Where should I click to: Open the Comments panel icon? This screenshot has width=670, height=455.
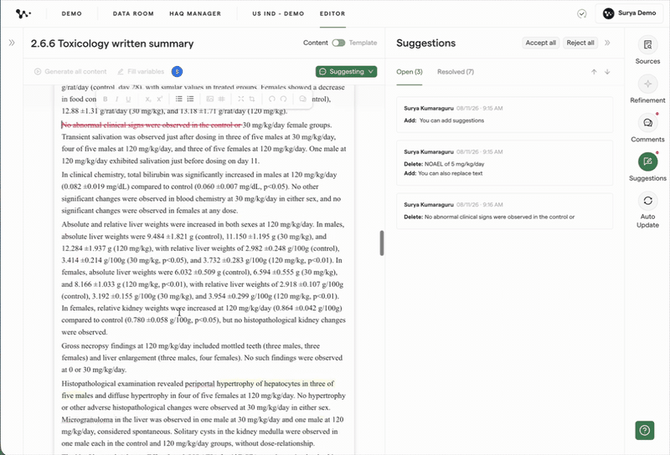(x=647, y=123)
